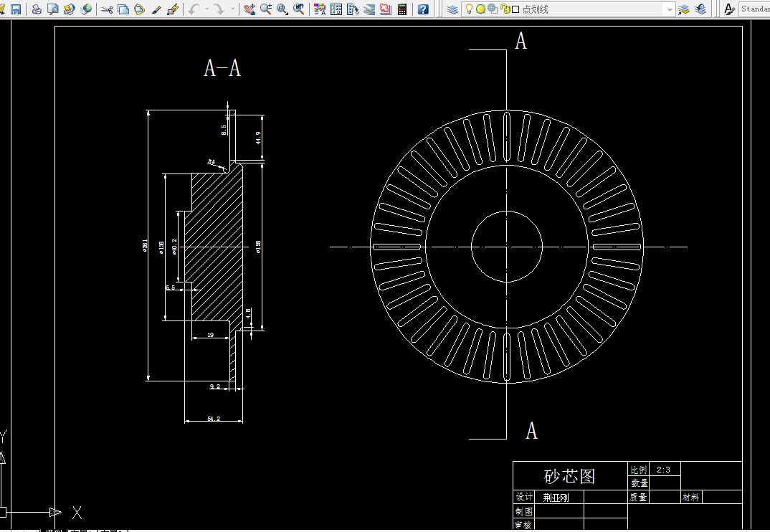Activate the Zoom Realtime magnifier
This screenshot has height=532, width=770.
(266, 9)
